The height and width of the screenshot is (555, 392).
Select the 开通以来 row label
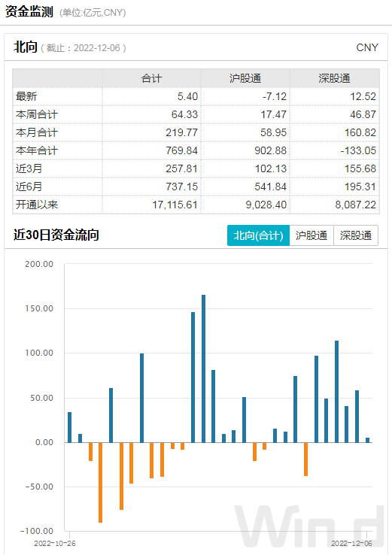point(36,205)
